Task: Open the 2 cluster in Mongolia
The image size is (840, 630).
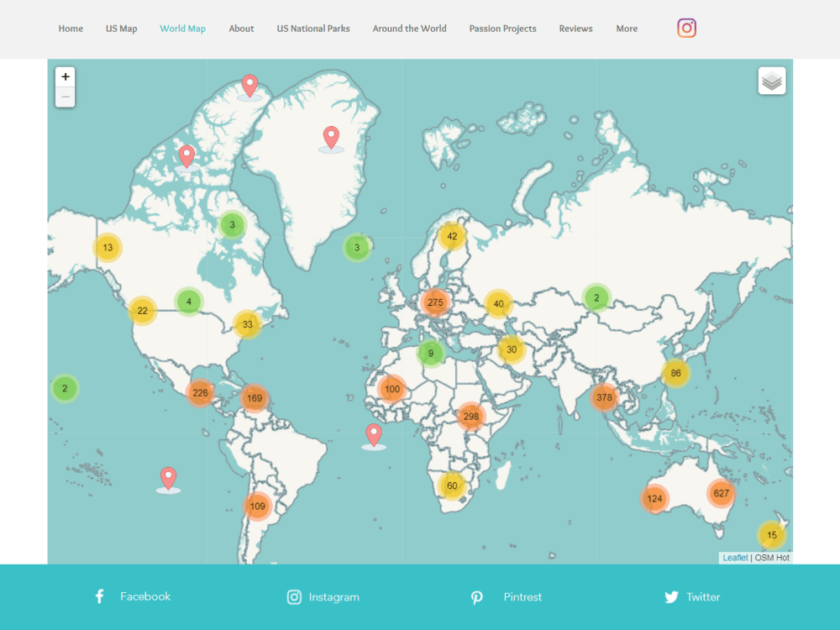Action: click(596, 298)
